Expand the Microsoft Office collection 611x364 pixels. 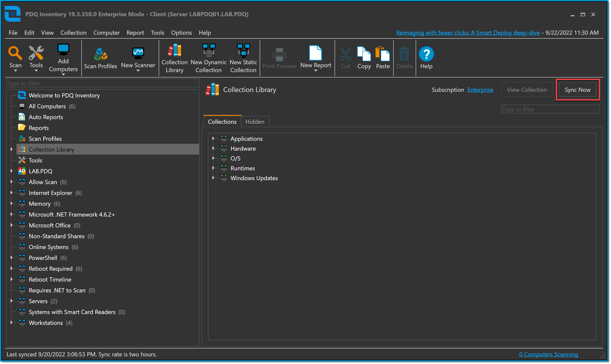click(11, 225)
